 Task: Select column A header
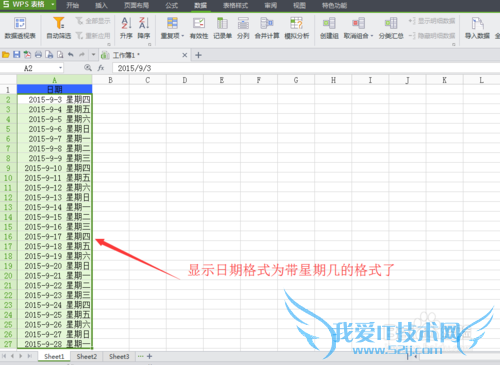click(54, 80)
